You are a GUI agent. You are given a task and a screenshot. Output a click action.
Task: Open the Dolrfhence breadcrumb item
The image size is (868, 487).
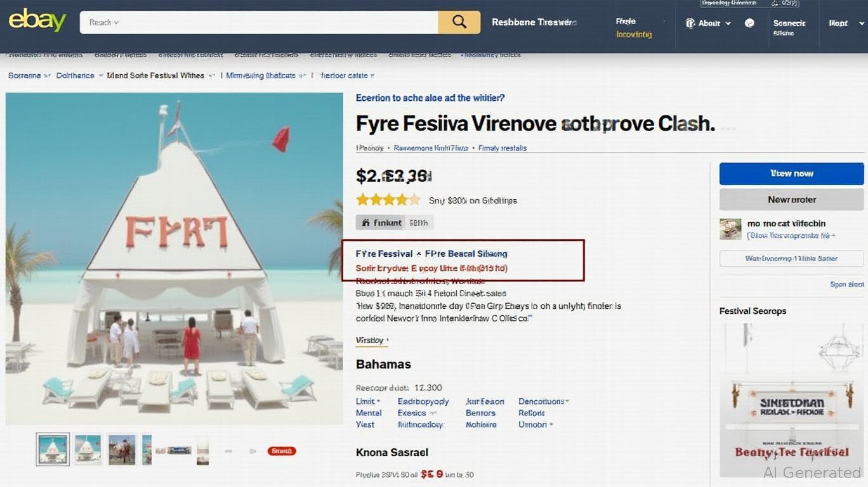coord(75,75)
